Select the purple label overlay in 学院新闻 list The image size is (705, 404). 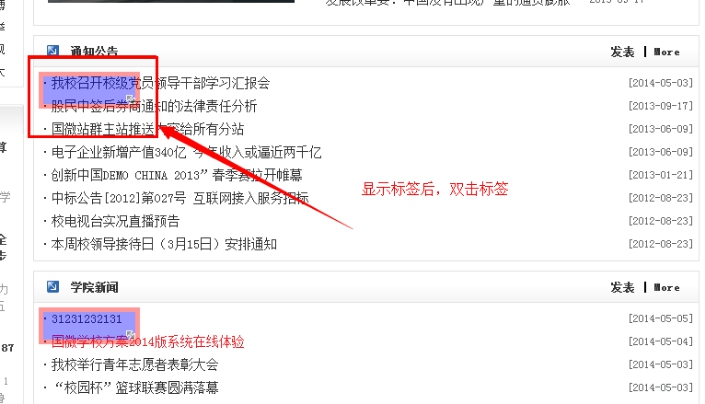tap(89, 326)
